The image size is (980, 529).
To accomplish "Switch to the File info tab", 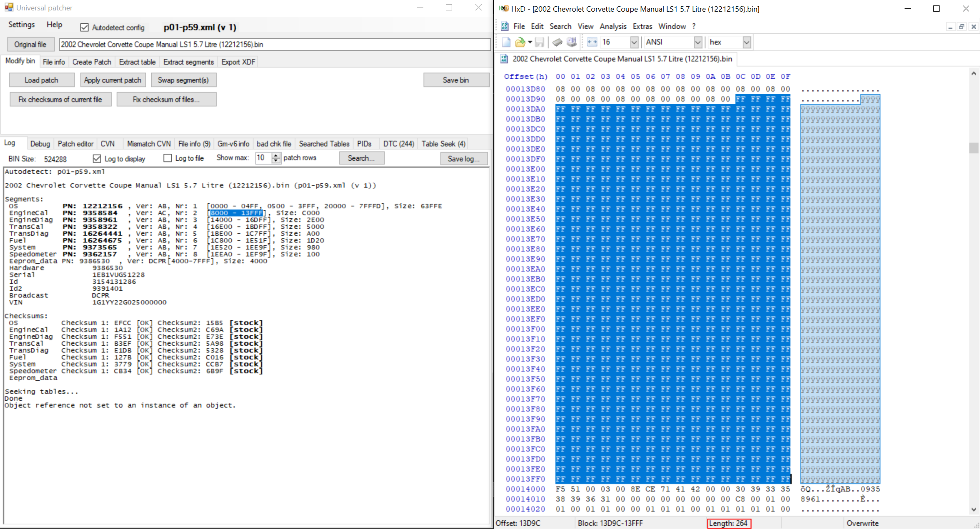I will tap(54, 62).
